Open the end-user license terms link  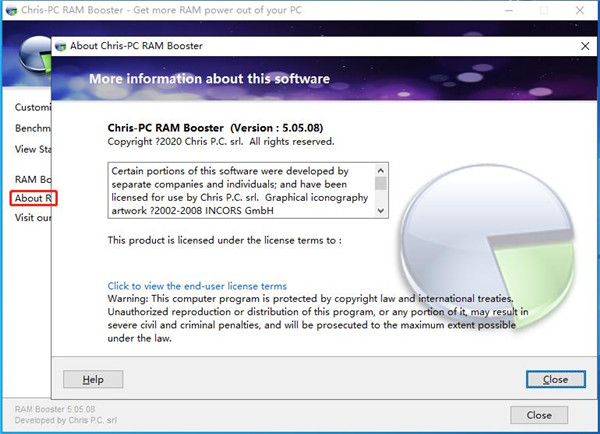point(197,286)
